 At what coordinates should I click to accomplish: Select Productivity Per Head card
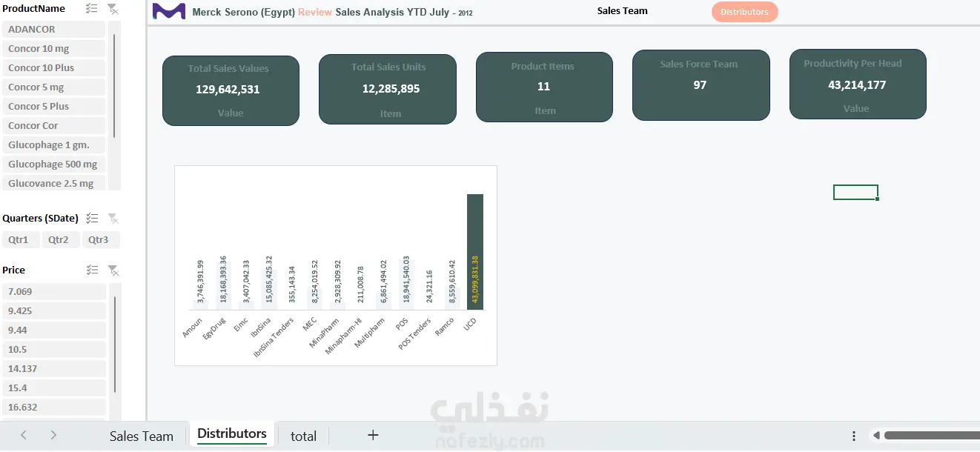click(x=858, y=84)
